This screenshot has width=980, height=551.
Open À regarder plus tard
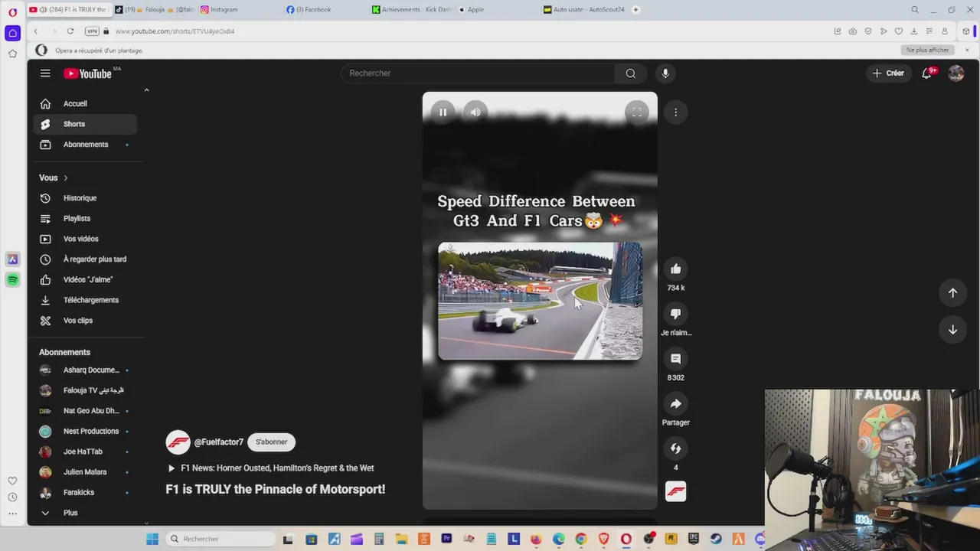point(85,259)
